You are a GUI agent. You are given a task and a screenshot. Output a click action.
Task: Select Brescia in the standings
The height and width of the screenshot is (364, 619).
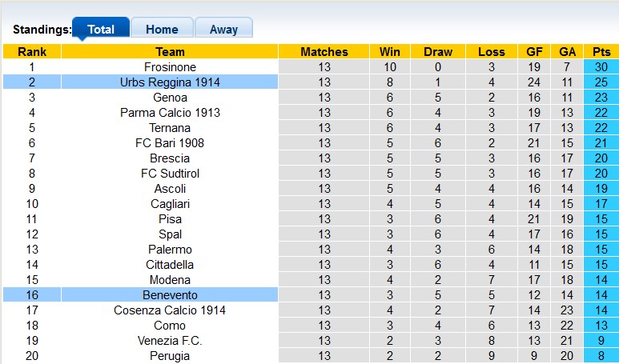[170, 158]
